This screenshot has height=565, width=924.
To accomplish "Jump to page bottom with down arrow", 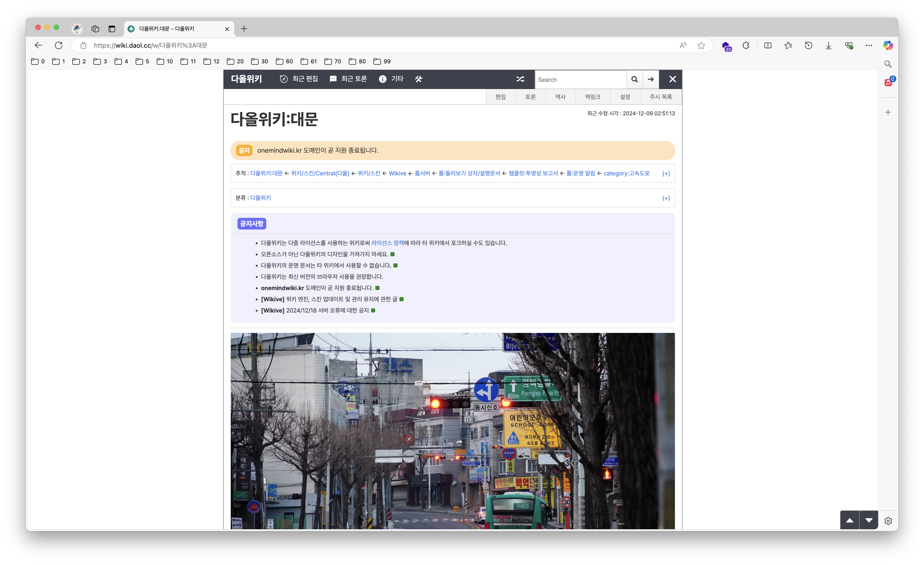I will coord(869,520).
